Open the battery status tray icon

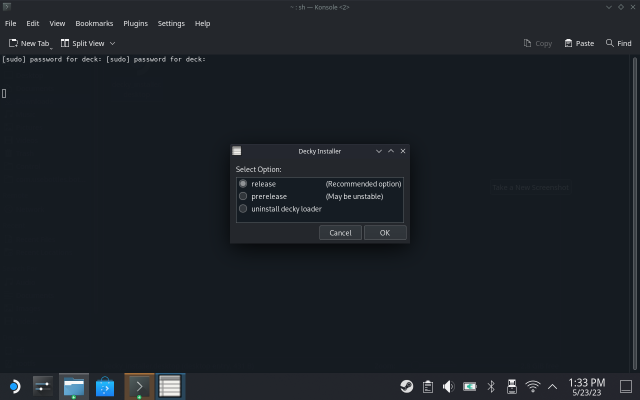click(x=470, y=386)
